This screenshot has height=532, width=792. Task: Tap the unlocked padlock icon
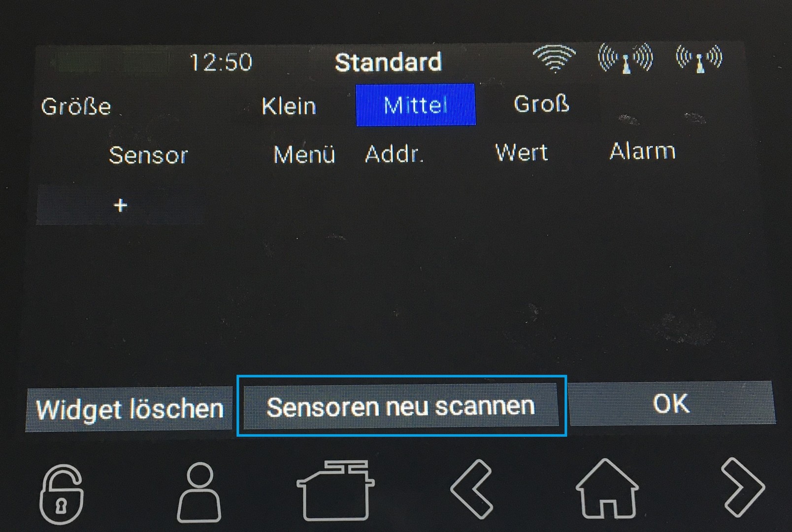tap(61, 494)
